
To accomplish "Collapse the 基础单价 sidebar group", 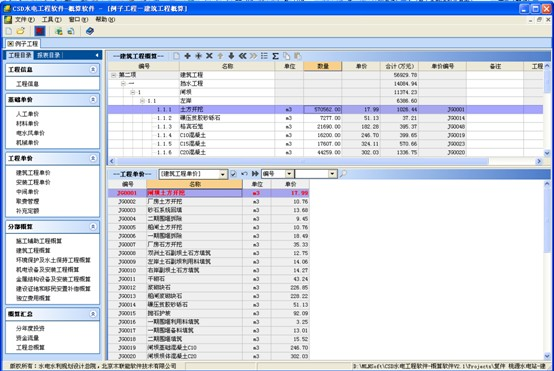I will point(93,100).
